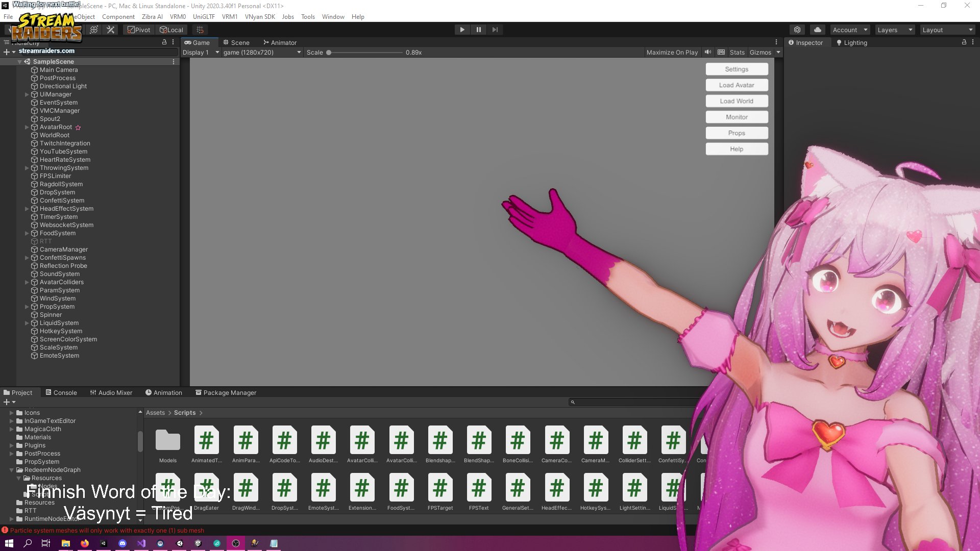The image size is (980, 551).
Task: Open the Layout dropdown
Action: (947, 29)
